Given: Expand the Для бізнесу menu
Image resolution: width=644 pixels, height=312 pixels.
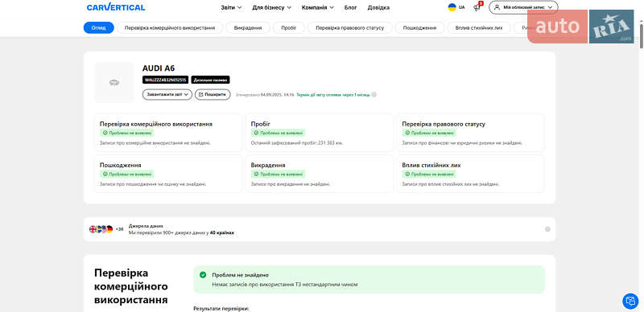Looking at the screenshot, I should click(271, 7).
